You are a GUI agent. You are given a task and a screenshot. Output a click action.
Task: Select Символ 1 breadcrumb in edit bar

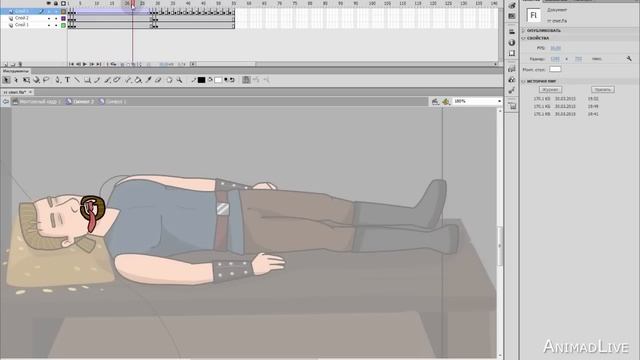pos(112,101)
